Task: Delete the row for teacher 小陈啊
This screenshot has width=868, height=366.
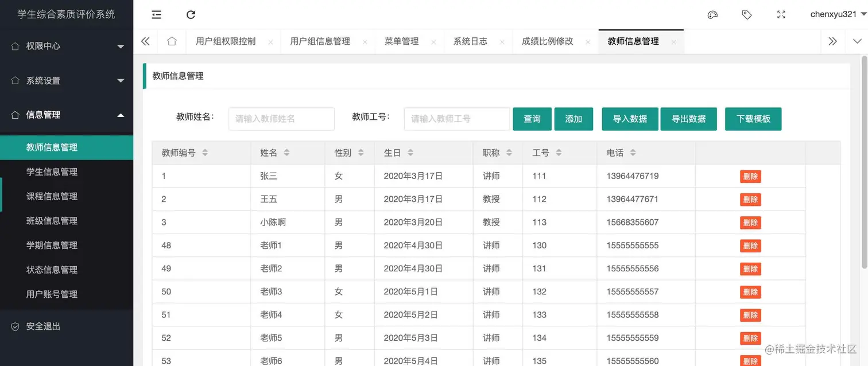Action: pos(750,223)
